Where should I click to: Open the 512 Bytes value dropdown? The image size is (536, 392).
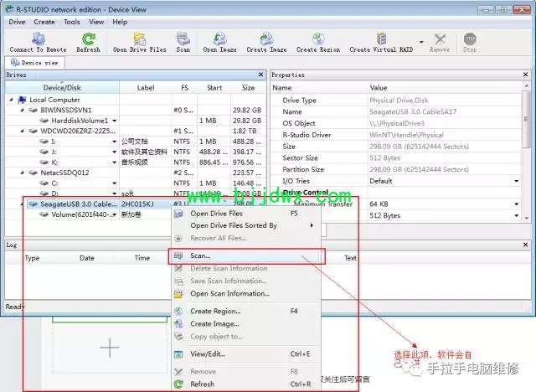point(516,215)
